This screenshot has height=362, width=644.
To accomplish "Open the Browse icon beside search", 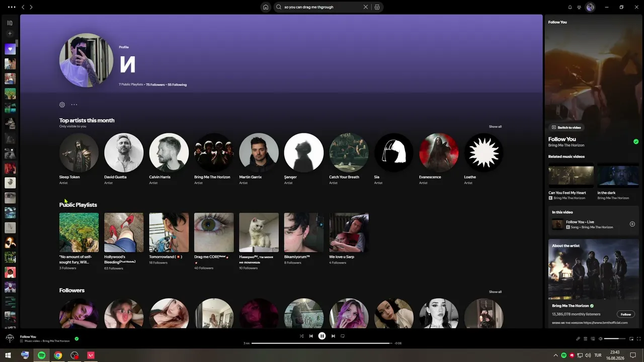I will (377, 7).
